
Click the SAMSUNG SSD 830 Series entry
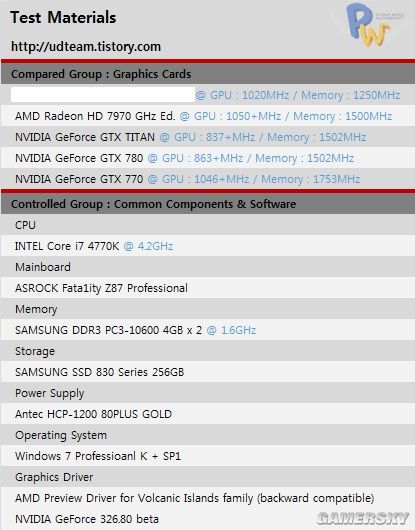[100, 372]
